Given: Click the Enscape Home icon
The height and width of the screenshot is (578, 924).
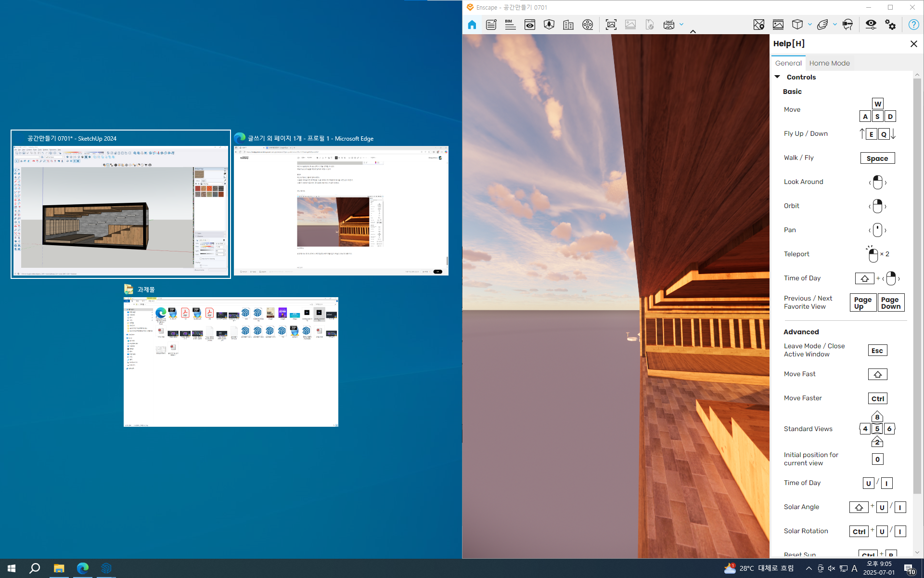Looking at the screenshot, I should [x=472, y=25].
